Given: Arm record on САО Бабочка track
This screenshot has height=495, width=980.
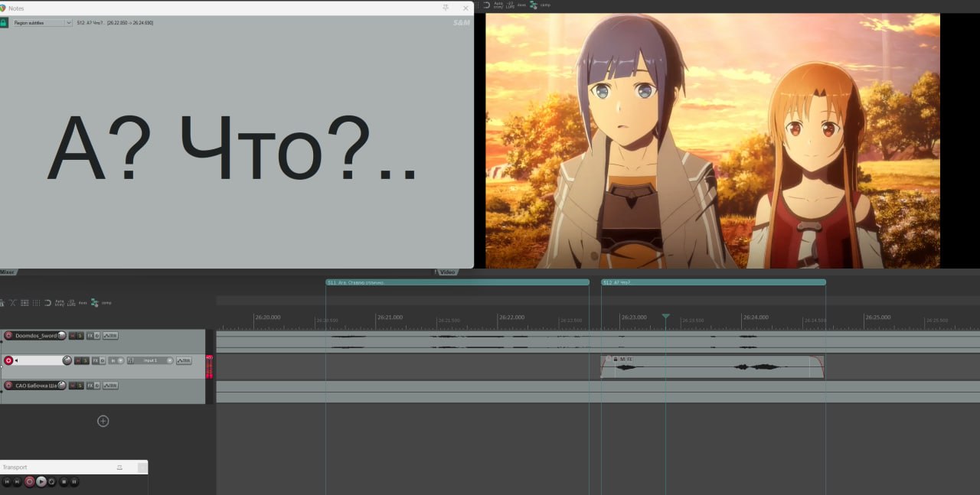Looking at the screenshot, I should click(x=8, y=386).
